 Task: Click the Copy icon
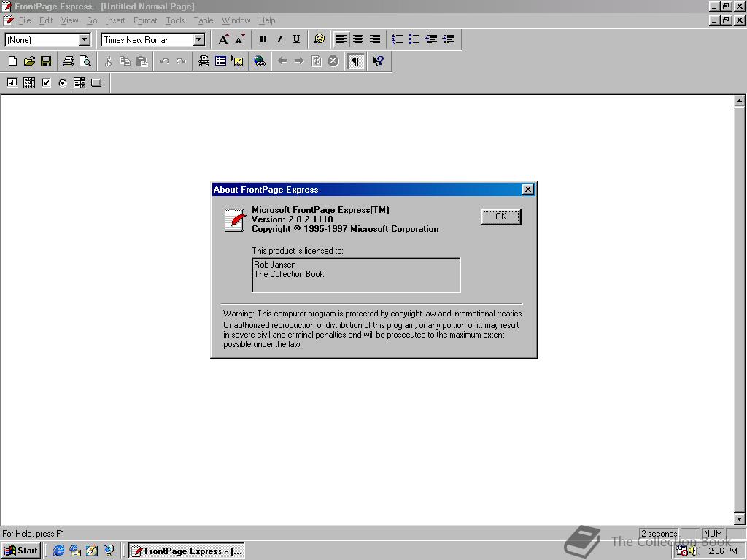pyautogui.click(x=125, y=61)
